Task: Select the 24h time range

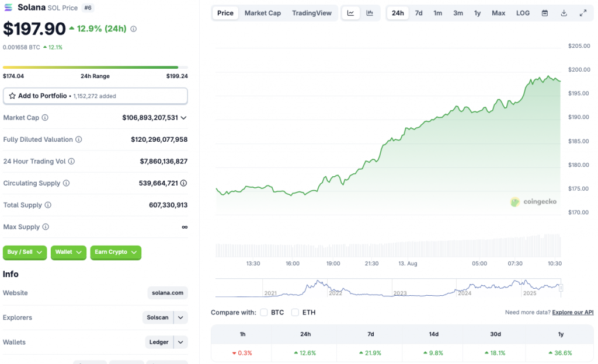Action: (x=398, y=13)
